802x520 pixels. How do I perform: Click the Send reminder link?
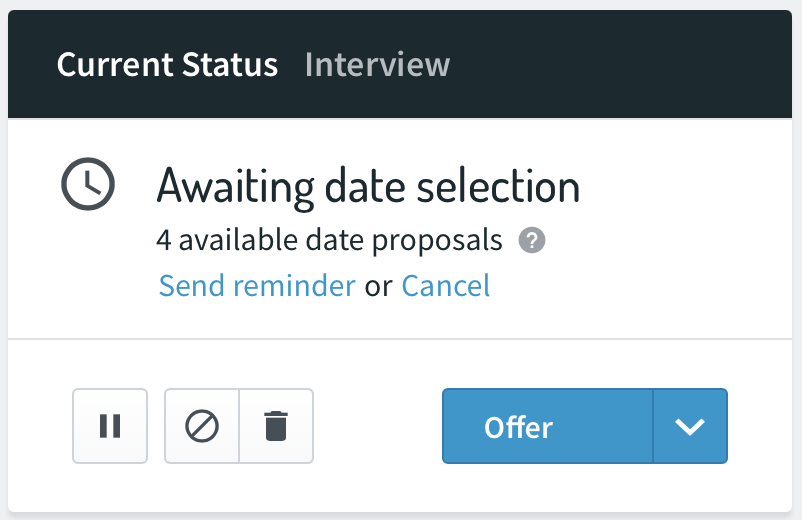257,285
